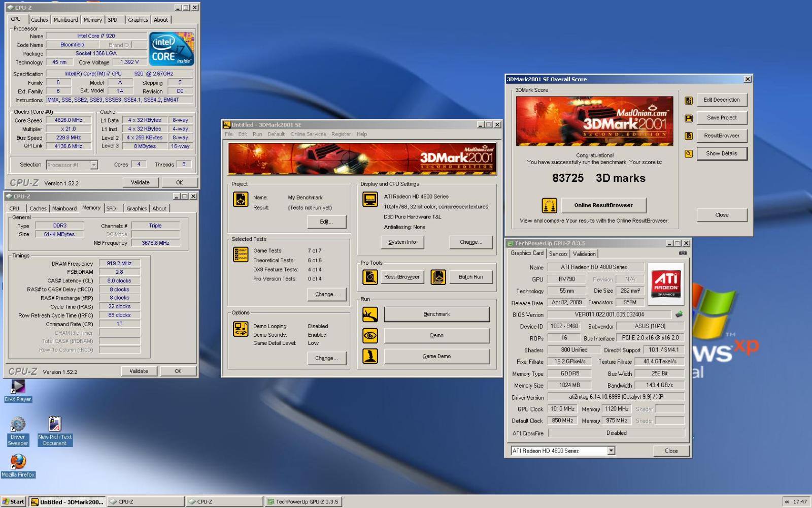
Task: Switch to Mainboard tab in lower CPU-Z
Action: (64, 208)
